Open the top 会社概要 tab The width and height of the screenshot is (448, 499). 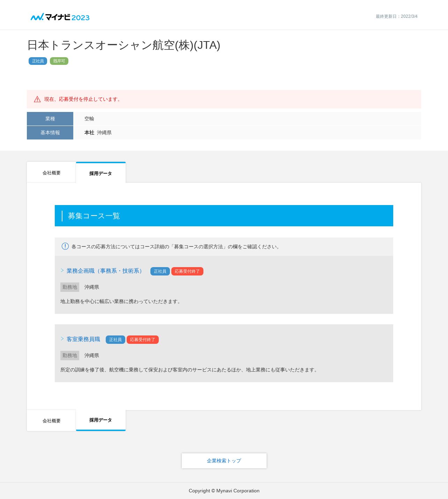pos(51,172)
